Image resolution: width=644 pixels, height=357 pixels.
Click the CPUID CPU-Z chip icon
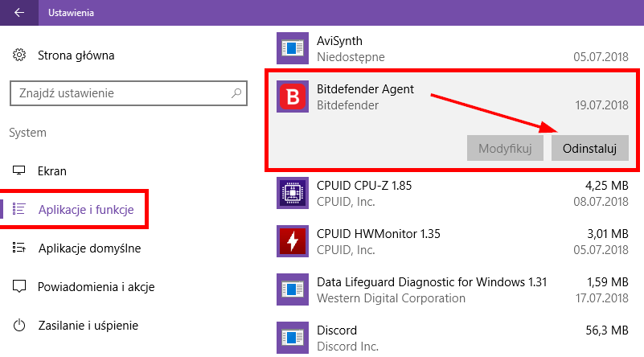[293, 193]
